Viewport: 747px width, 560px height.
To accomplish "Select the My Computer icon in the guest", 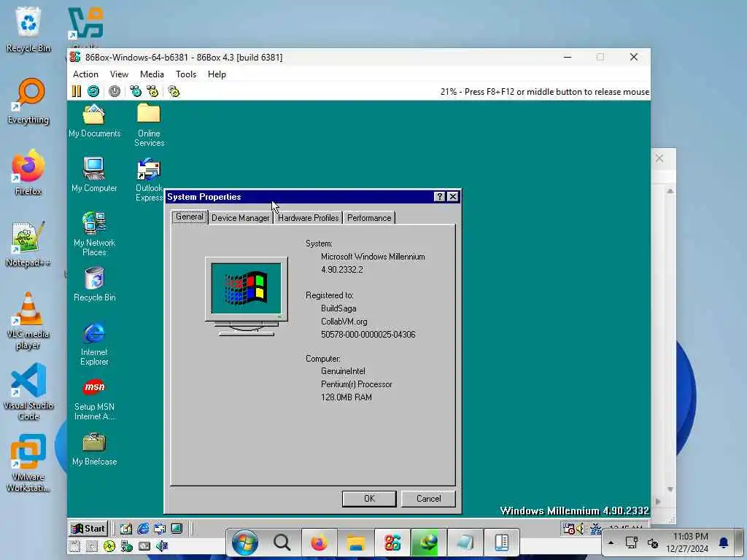I will point(94,174).
